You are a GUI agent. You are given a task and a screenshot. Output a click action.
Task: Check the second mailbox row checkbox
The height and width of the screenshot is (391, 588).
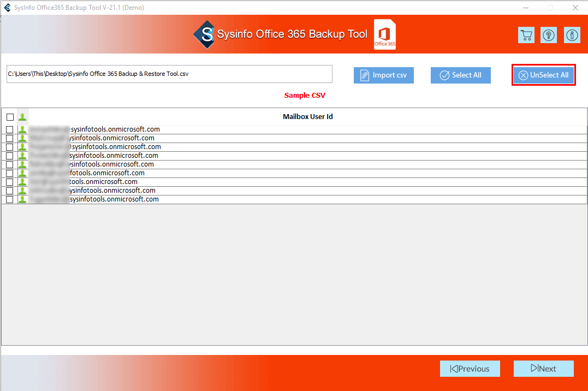point(10,138)
